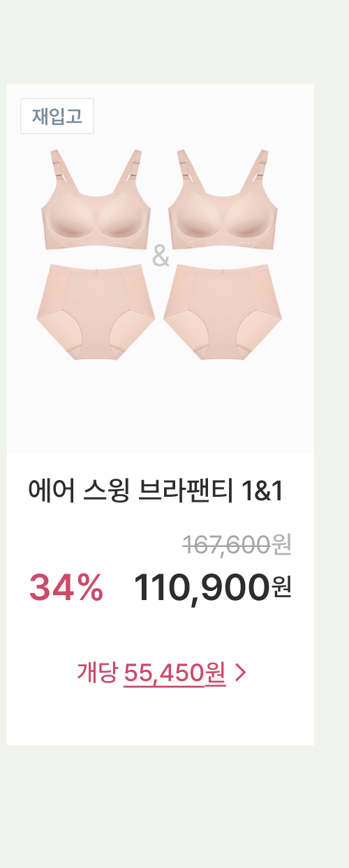The image size is (349, 868).
Task: Open the right bra product image
Action: [x=223, y=199]
